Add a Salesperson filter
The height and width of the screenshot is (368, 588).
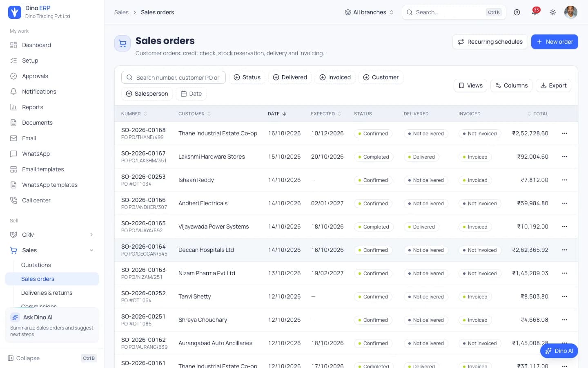tap(147, 94)
